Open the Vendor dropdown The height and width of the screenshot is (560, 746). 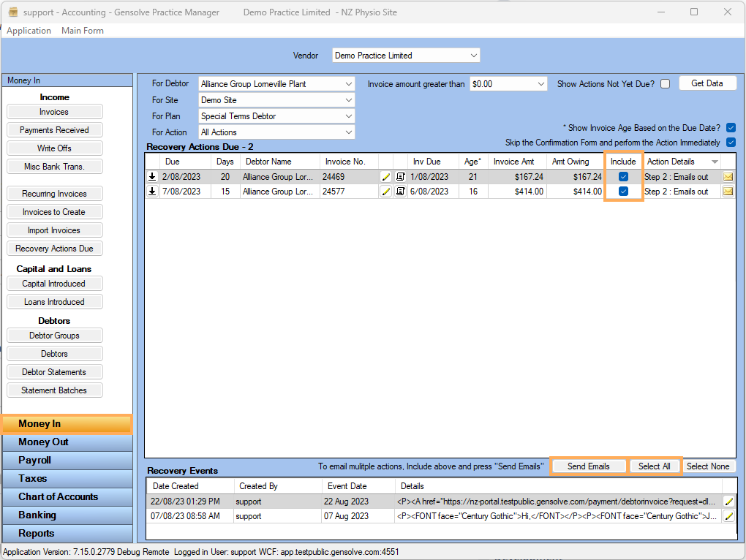coord(406,56)
